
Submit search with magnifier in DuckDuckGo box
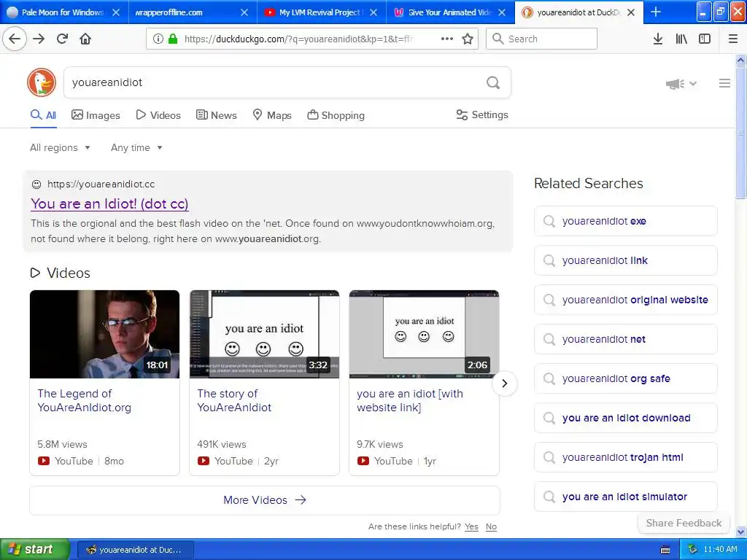[x=493, y=82]
